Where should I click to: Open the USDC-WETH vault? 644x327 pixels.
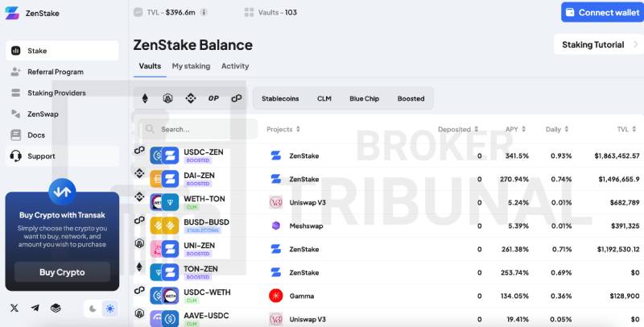(x=389, y=296)
